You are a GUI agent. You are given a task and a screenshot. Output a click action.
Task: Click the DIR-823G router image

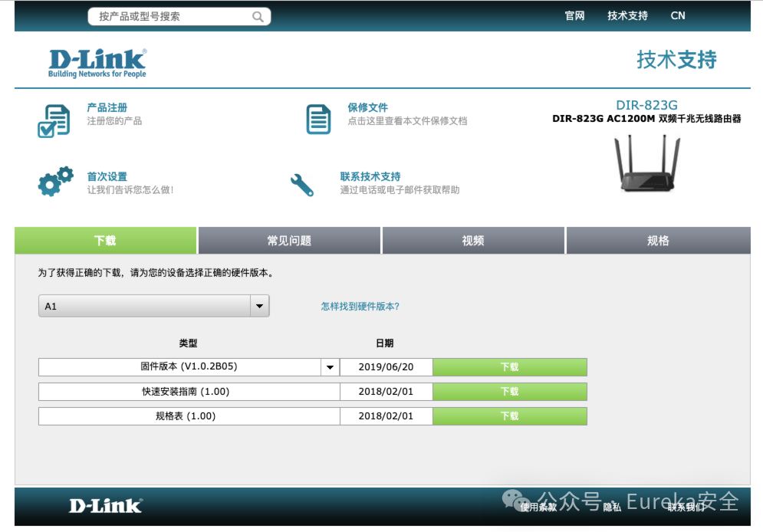[x=647, y=163]
